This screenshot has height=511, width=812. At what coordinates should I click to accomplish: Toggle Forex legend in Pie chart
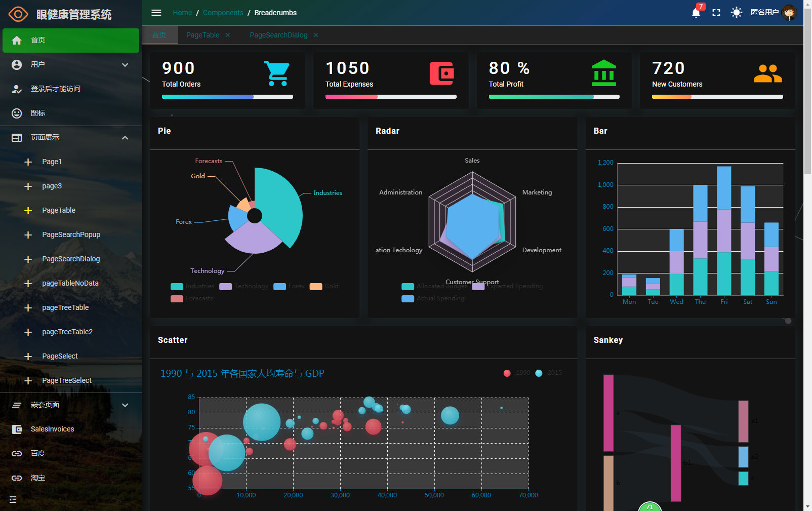tap(289, 287)
